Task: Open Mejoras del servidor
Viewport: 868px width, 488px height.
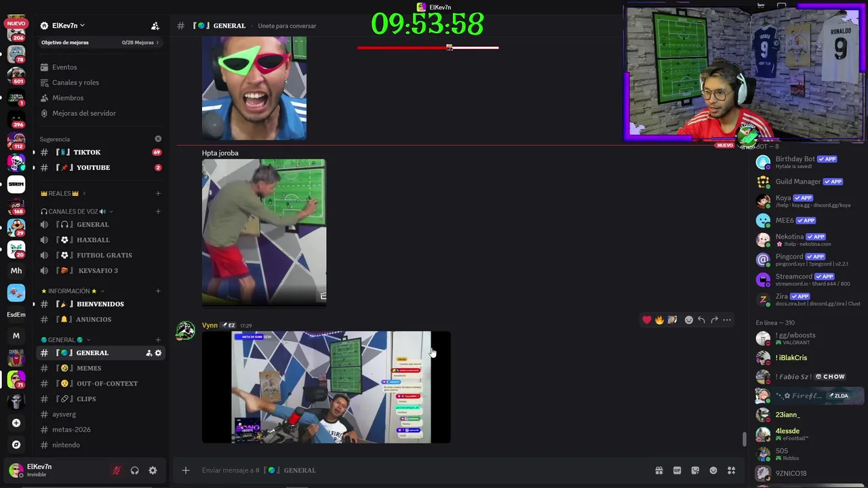Action: [84, 113]
